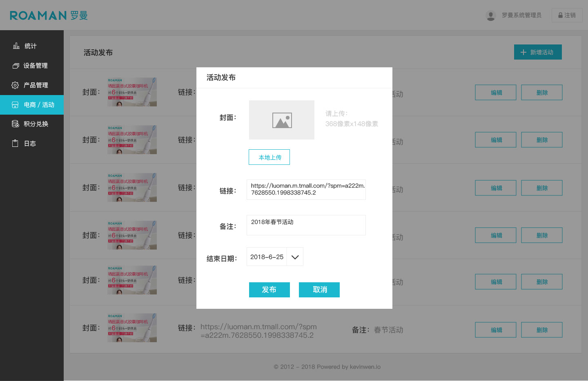588x381 pixels.
Task: Click the user avatar icon in header
Action: click(x=491, y=16)
